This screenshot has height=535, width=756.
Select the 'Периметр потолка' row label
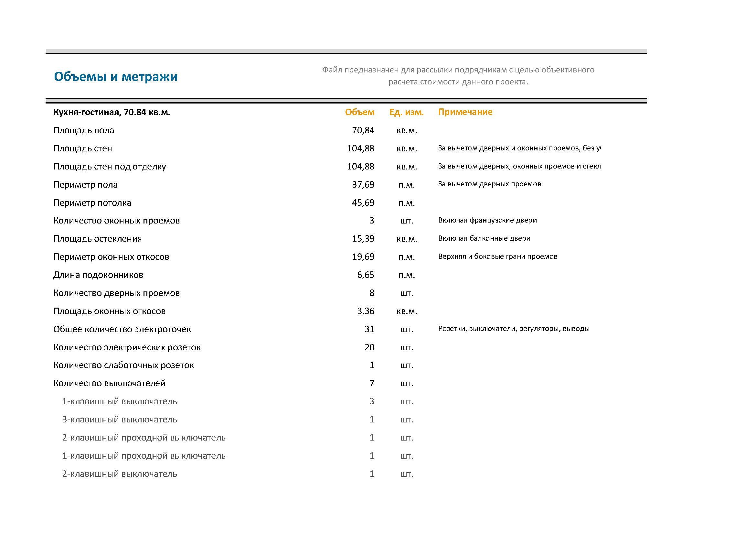click(x=92, y=202)
